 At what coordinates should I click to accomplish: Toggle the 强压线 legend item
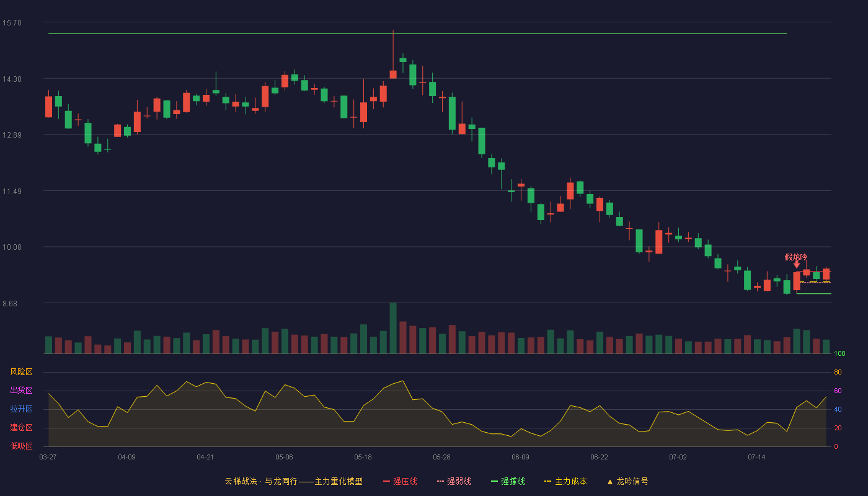tap(400, 481)
